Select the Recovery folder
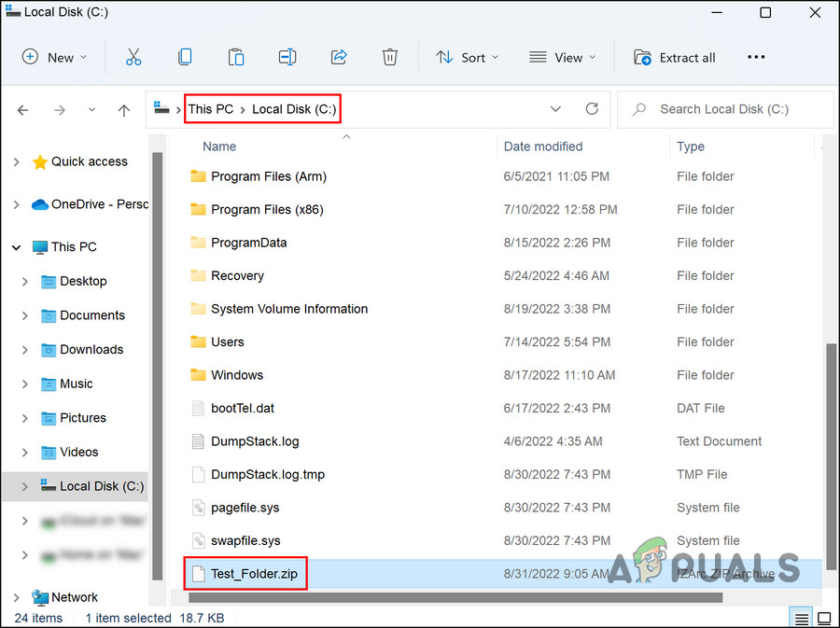Viewport: 840px width, 628px height. coord(237,276)
